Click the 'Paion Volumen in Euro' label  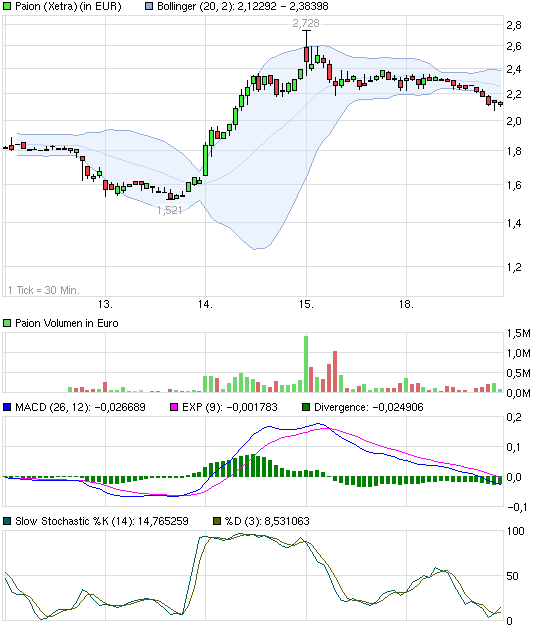[67, 323]
